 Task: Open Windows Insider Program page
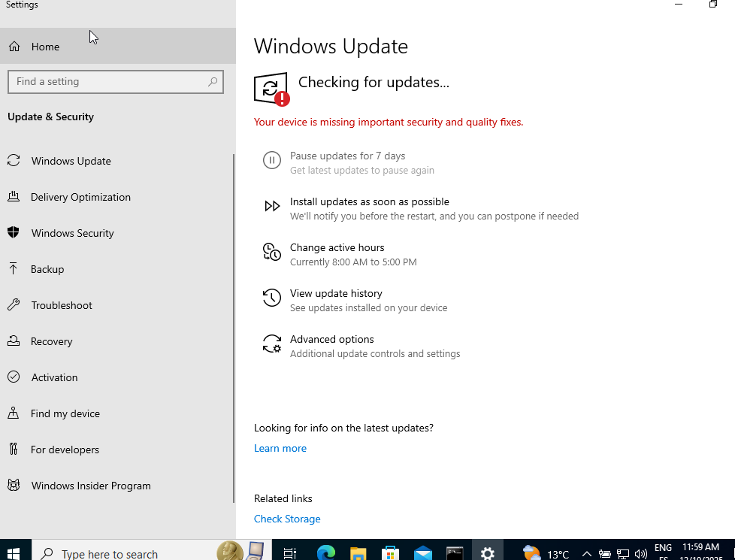click(90, 486)
